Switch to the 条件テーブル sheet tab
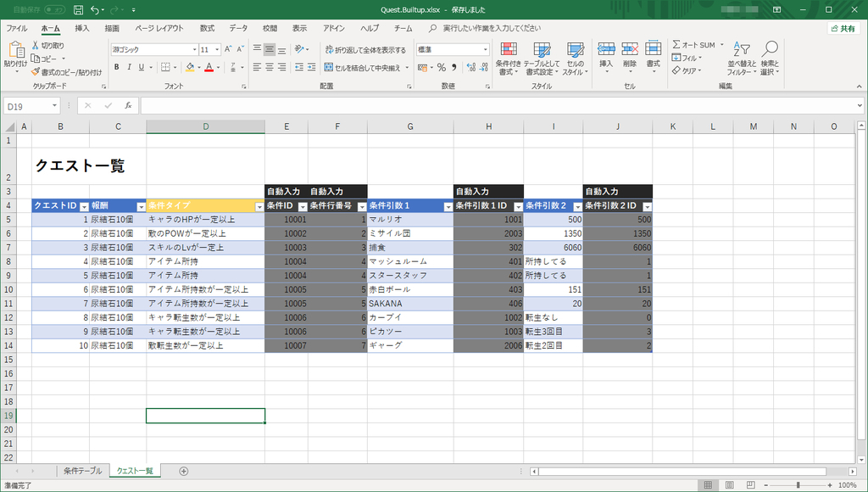 82,471
